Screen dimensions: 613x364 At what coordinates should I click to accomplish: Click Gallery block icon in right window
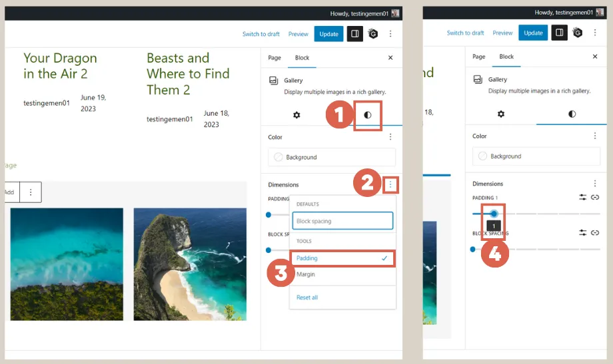478,79
